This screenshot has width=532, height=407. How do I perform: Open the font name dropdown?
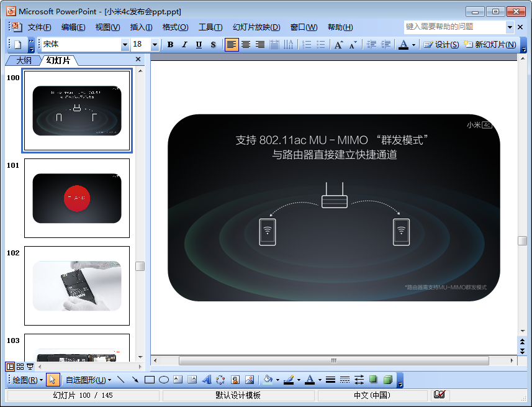[x=125, y=45]
